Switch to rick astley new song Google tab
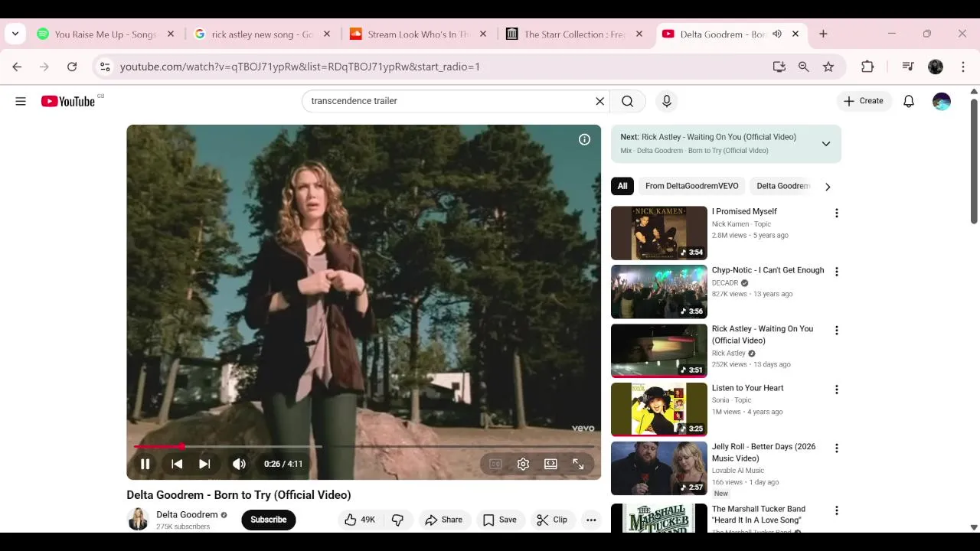 click(262, 34)
